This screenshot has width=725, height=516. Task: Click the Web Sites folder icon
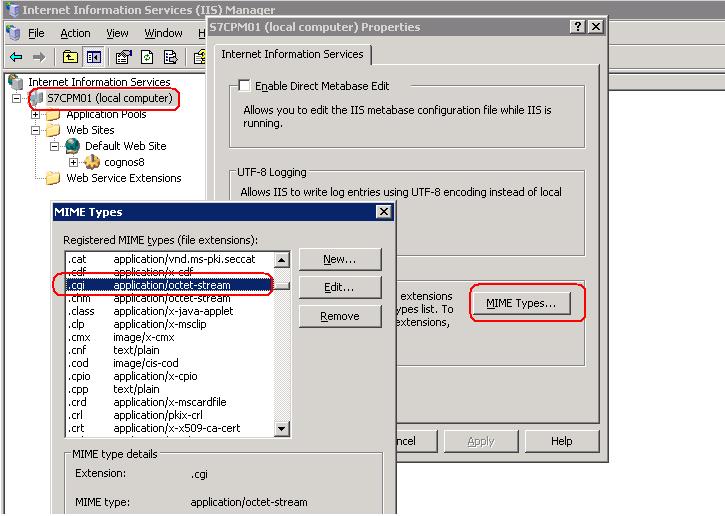(x=53, y=130)
